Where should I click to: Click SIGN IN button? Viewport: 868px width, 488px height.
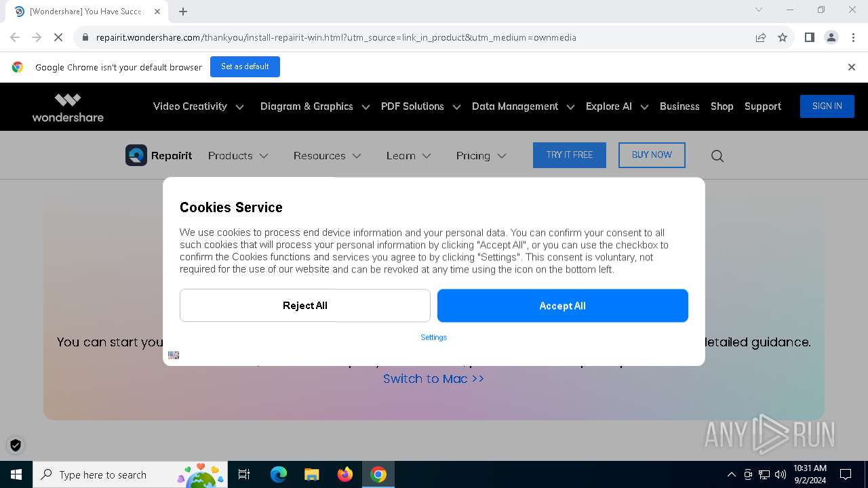click(827, 106)
